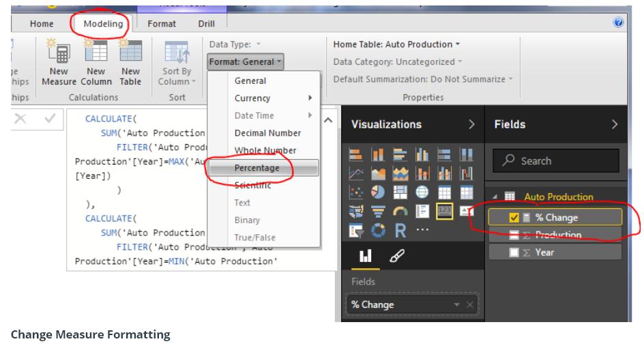Commit the formula with the checkmark
This screenshot has width=644, height=346.
49,119
